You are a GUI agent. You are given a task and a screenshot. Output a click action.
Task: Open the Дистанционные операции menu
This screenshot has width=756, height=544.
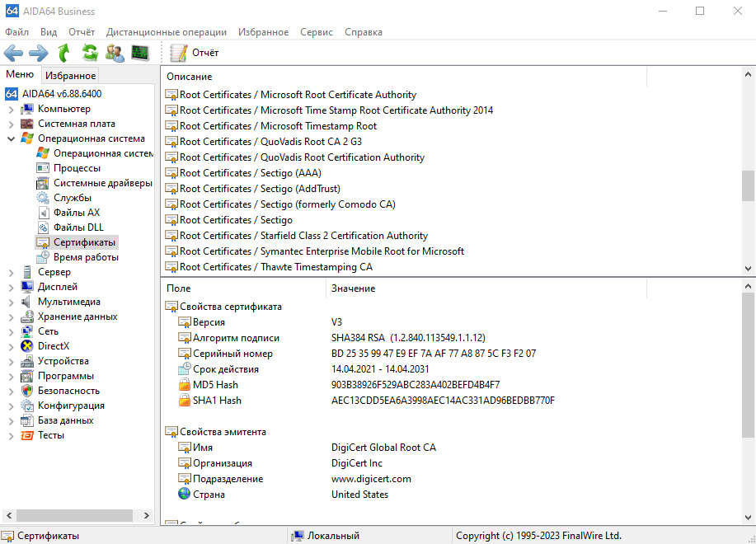point(167,32)
